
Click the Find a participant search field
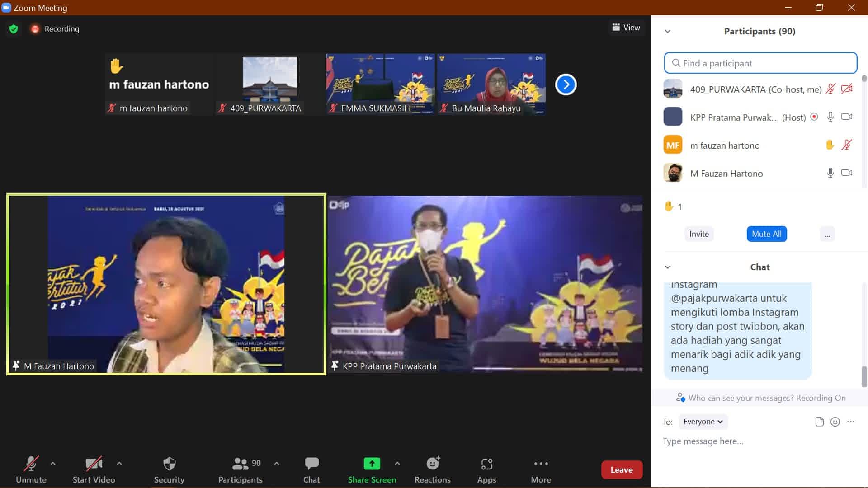click(x=760, y=63)
